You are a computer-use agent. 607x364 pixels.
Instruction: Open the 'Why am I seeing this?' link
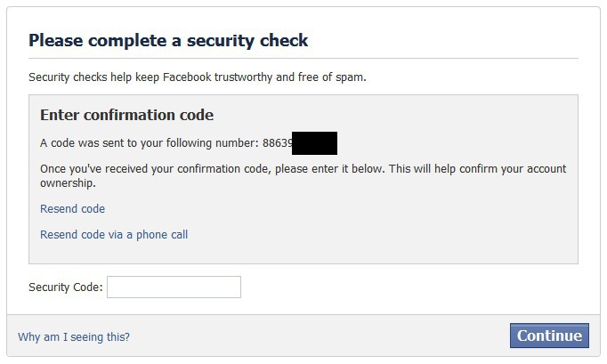[x=74, y=336]
